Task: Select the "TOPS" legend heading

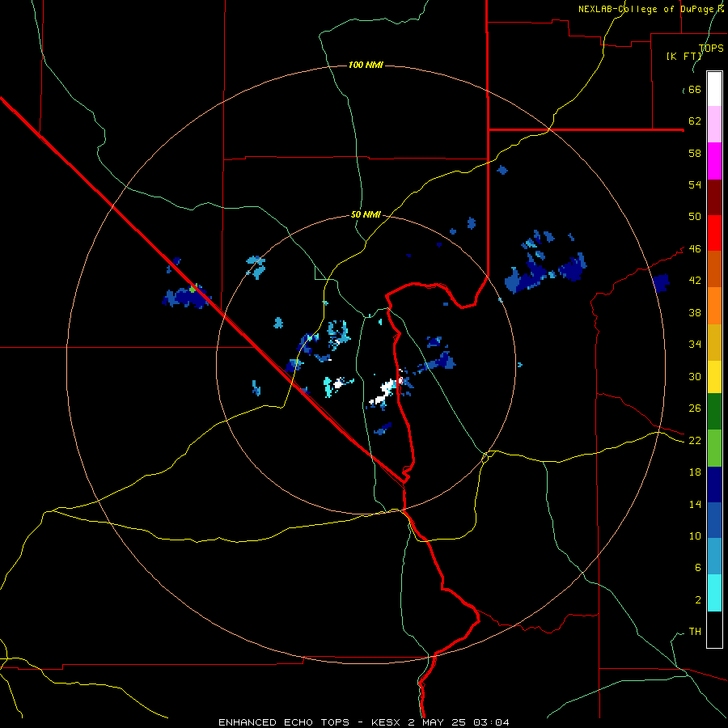Action: pyautogui.click(x=711, y=48)
